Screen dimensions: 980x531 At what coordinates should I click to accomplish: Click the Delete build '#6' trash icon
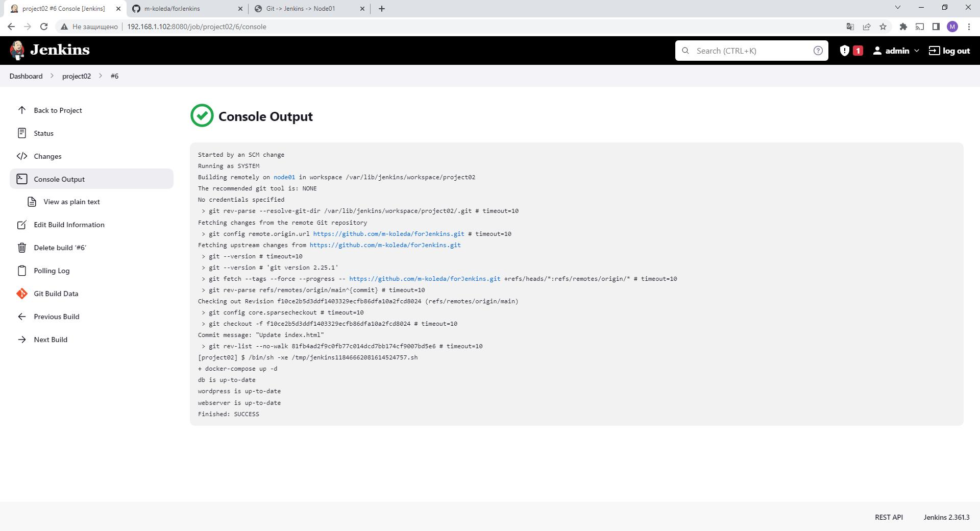pos(21,248)
